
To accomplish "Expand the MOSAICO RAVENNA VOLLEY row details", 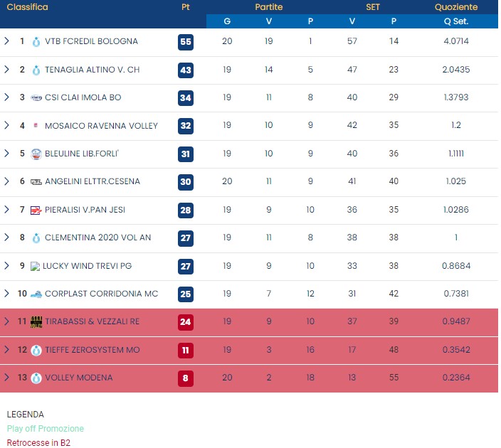I will (x=6, y=125).
